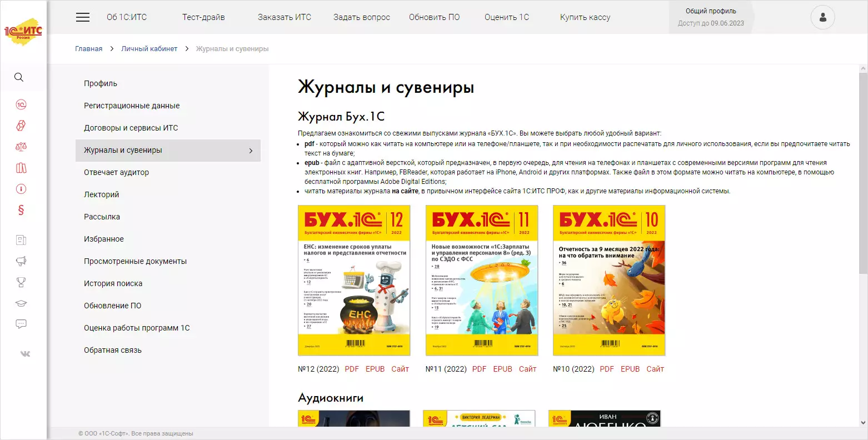The height and width of the screenshot is (440, 868).
Task: Download PDF of issue №10 (2022)
Action: [607, 369]
